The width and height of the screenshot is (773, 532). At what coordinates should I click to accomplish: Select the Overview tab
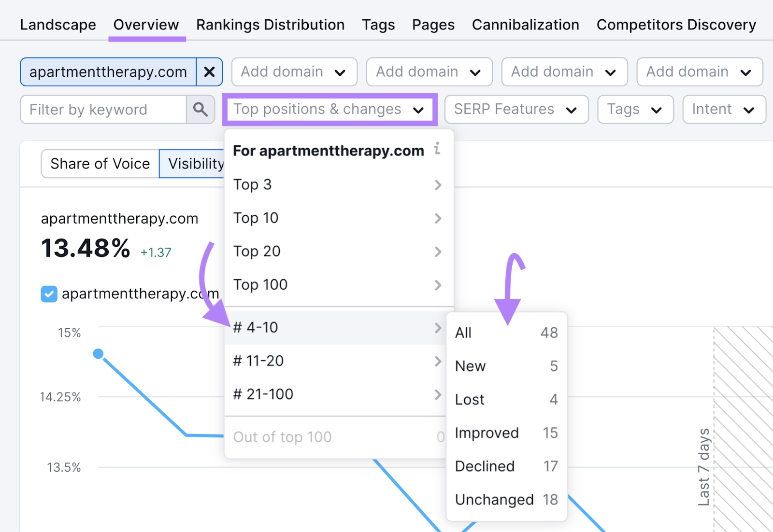146,25
